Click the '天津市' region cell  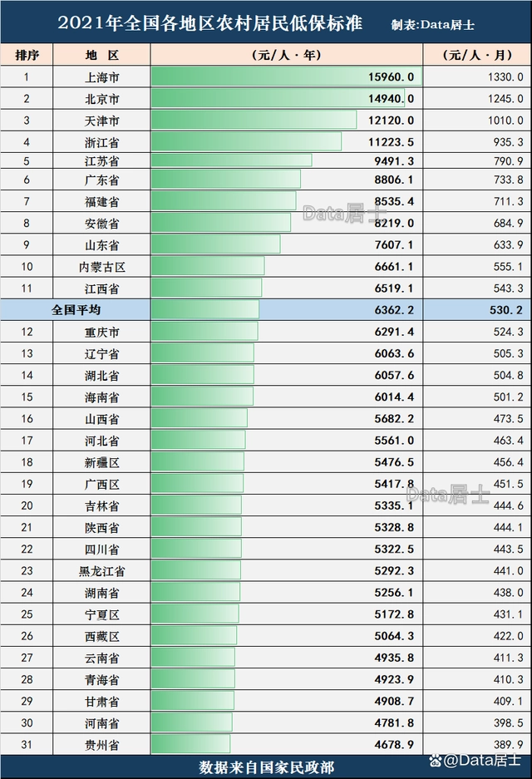(x=102, y=121)
